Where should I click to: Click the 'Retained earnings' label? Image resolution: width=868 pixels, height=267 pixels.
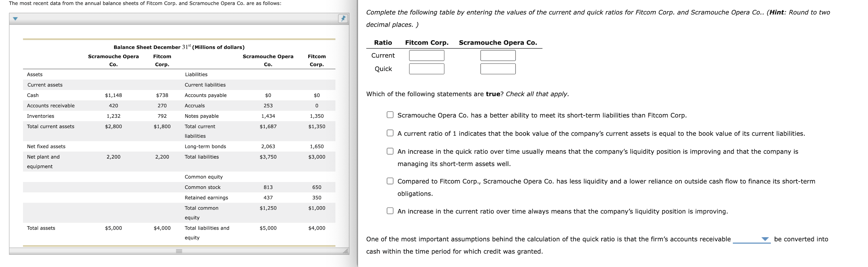pyautogui.click(x=206, y=198)
